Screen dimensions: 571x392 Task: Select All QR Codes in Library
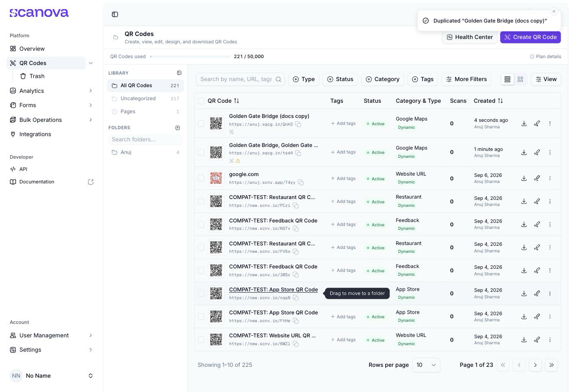(145, 85)
